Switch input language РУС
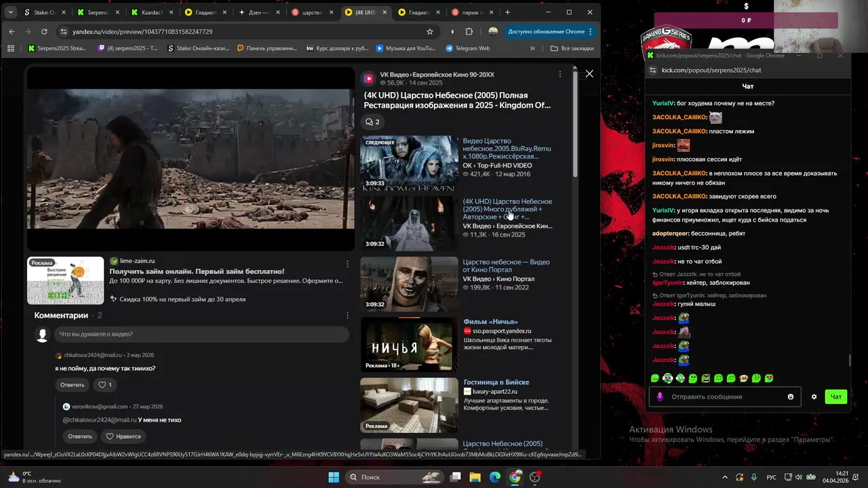This screenshot has height=488, width=868. click(x=771, y=477)
